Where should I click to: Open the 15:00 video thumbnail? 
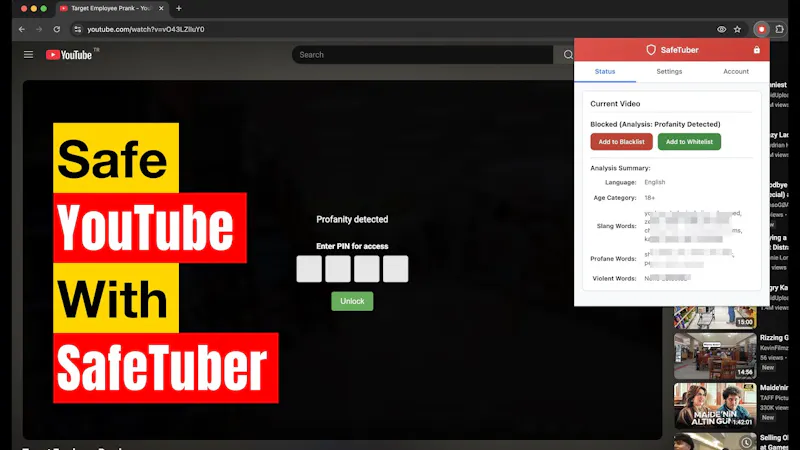715,317
